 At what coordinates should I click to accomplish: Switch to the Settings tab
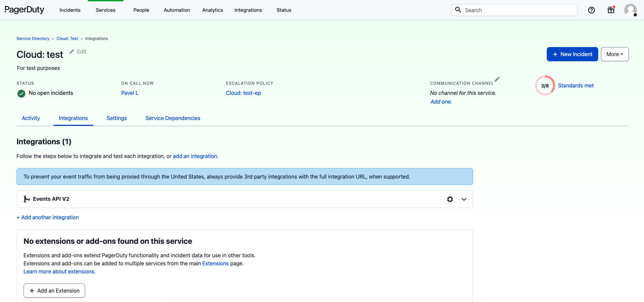(x=117, y=118)
